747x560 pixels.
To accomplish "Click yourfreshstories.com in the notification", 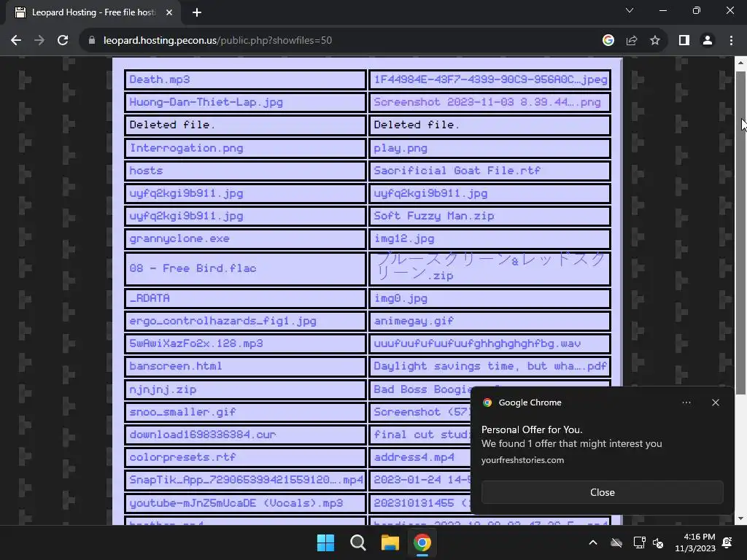I will [x=522, y=460].
